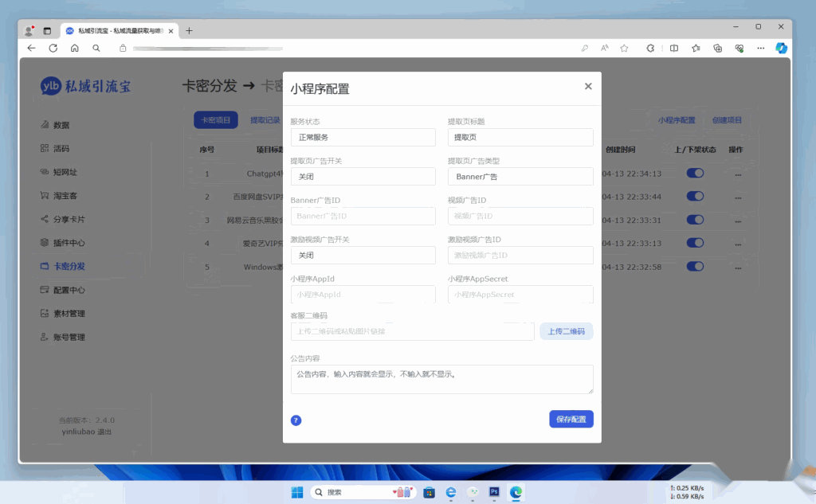Click inside the 公告内容 text area
Image resolution: width=816 pixels, height=504 pixels.
point(441,379)
